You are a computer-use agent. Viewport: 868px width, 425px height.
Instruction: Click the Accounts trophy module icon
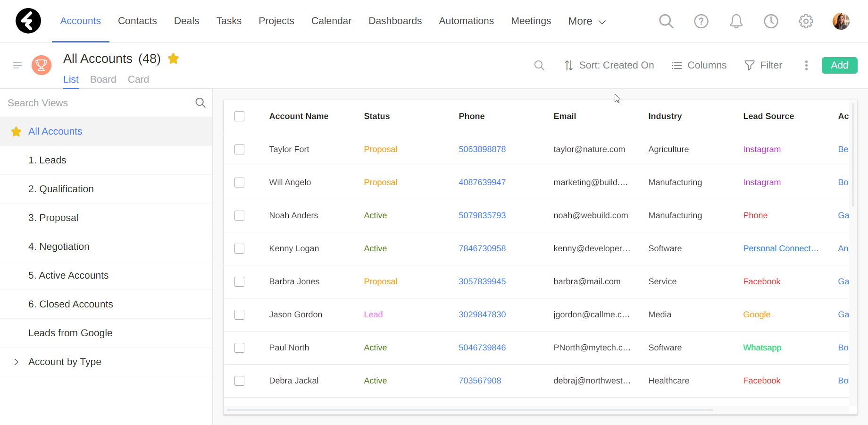click(x=42, y=65)
